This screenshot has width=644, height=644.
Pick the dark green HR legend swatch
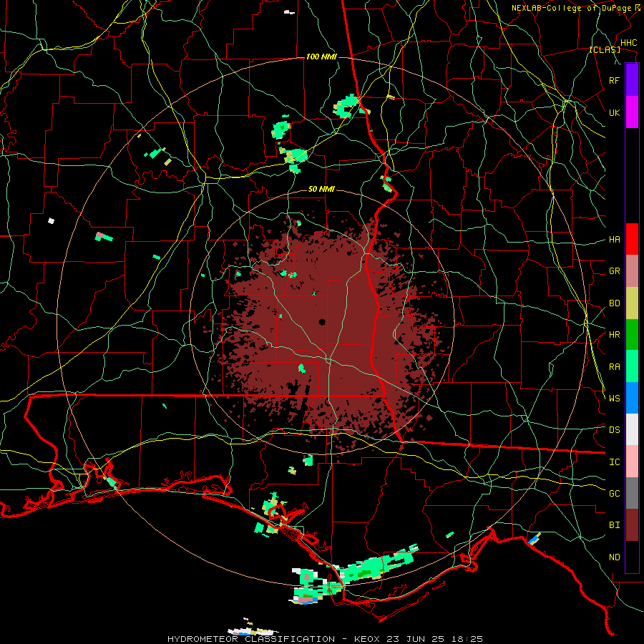coord(632,335)
